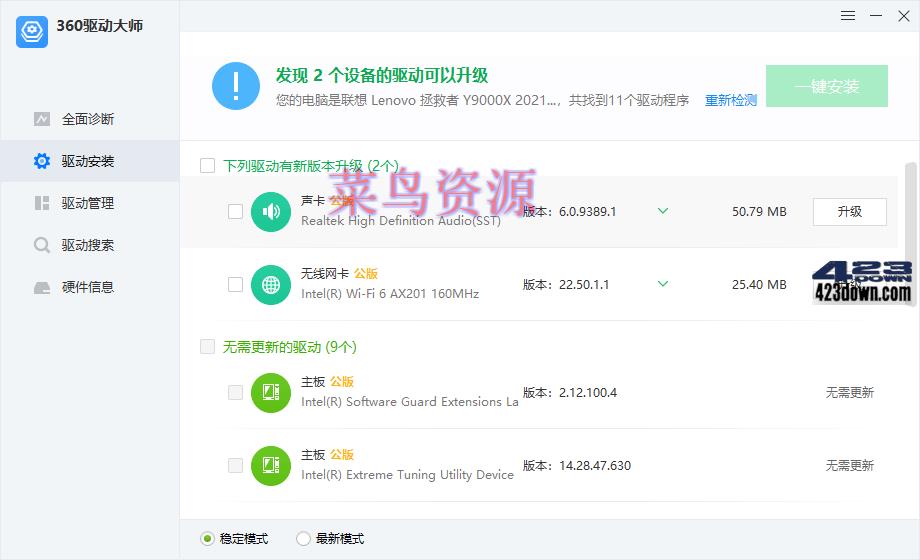The height and width of the screenshot is (560, 920).
Task: Click the 驱动管理 grid icon
Action: (x=42, y=203)
